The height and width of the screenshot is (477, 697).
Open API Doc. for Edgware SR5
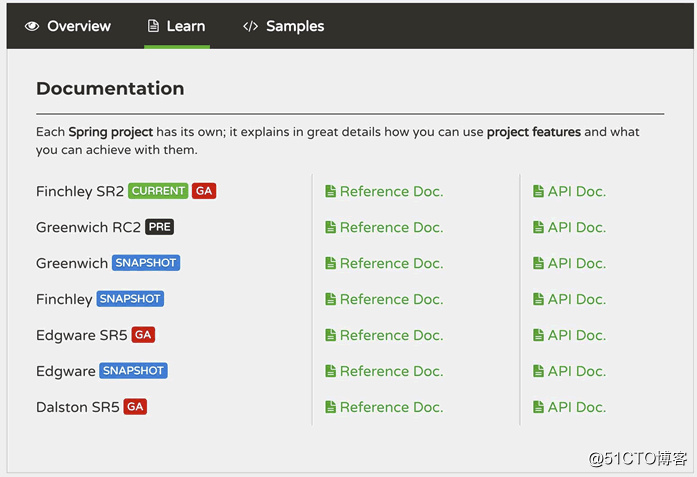coord(569,335)
